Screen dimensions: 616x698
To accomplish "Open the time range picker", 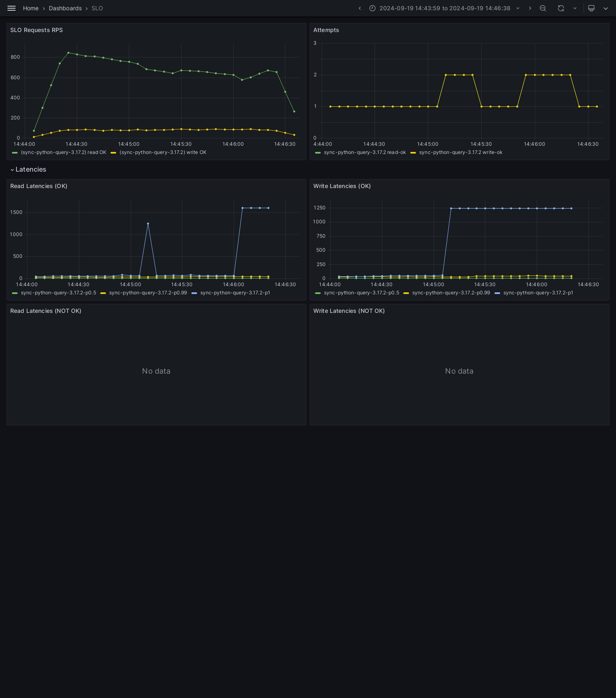I will pos(444,8).
